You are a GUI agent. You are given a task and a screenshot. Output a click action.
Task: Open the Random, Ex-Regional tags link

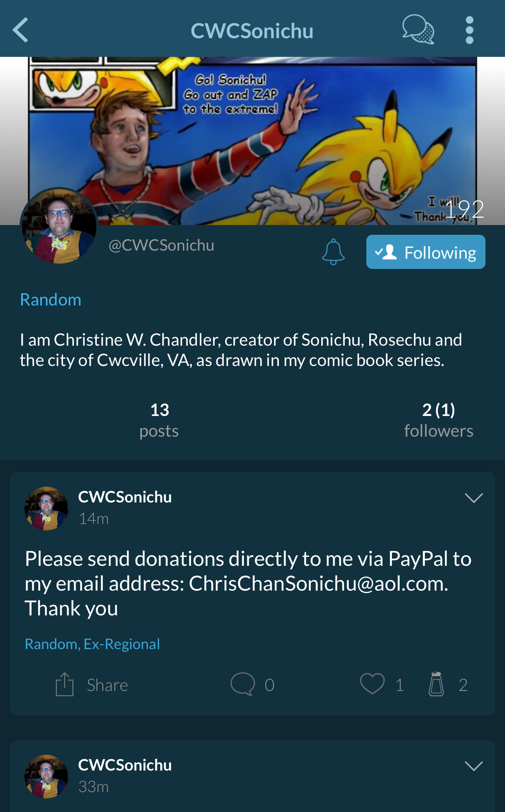click(92, 644)
